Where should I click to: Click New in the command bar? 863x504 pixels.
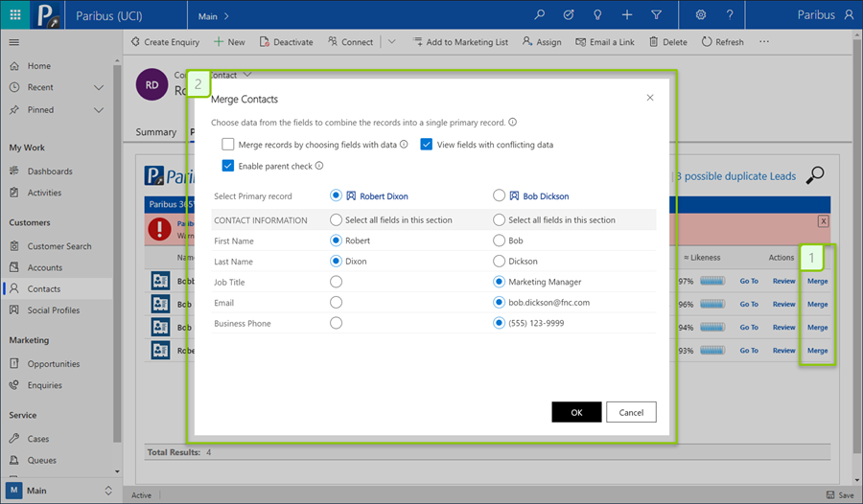coord(229,42)
